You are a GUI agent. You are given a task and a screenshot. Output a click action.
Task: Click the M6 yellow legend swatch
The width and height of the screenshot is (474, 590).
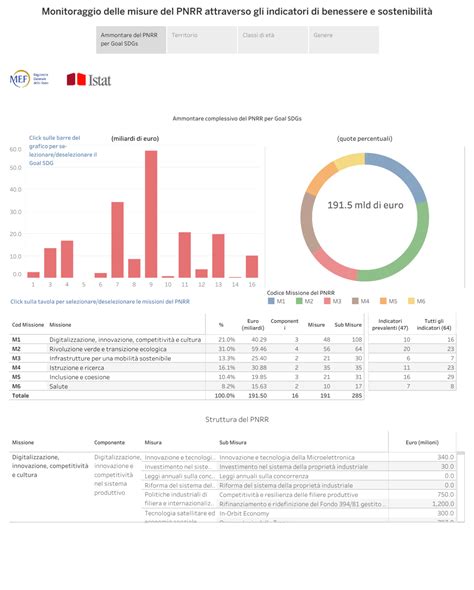412,301
